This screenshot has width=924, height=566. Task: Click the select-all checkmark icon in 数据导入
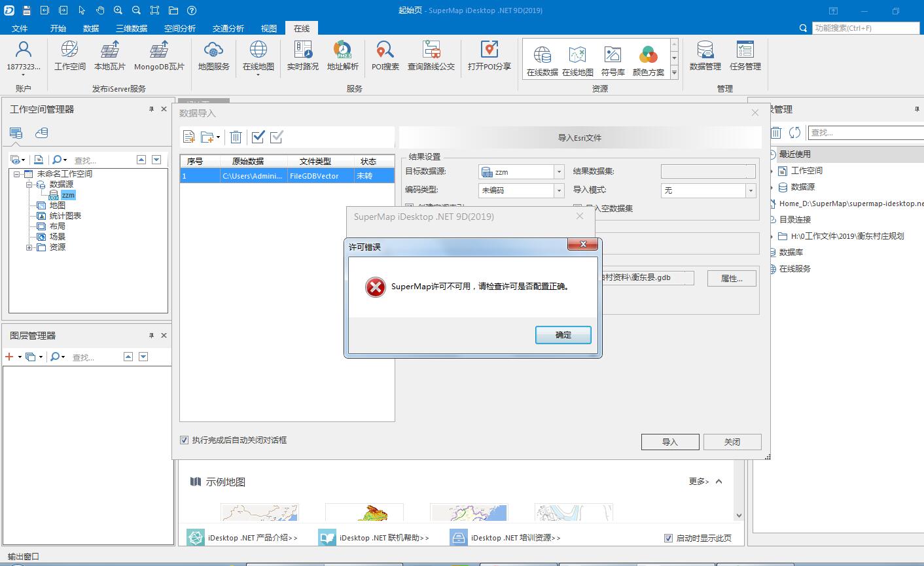[x=258, y=136]
